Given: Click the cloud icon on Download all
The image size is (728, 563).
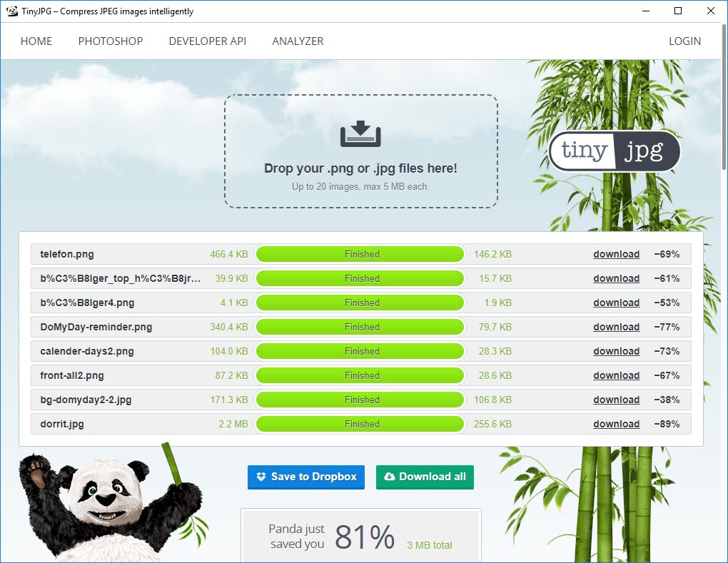Looking at the screenshot, I should (x=389, y=477).
